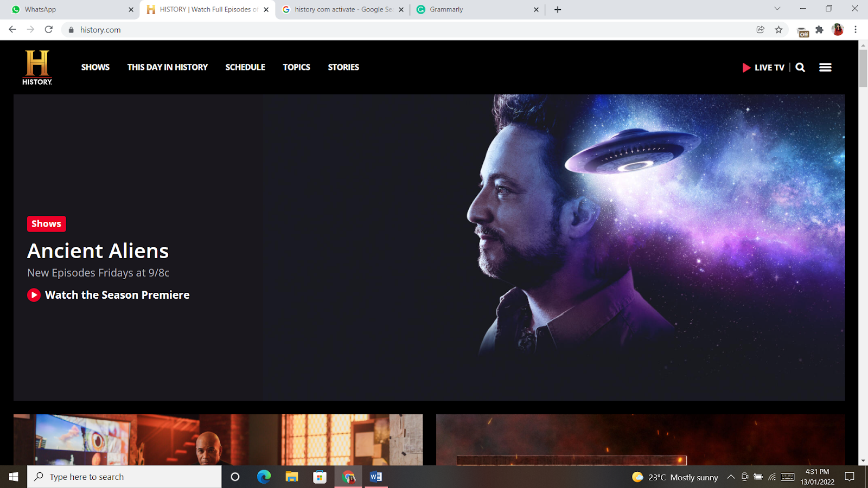
Task: Click the red LIVE TV play icon
Action: click(x=746, y=68)
